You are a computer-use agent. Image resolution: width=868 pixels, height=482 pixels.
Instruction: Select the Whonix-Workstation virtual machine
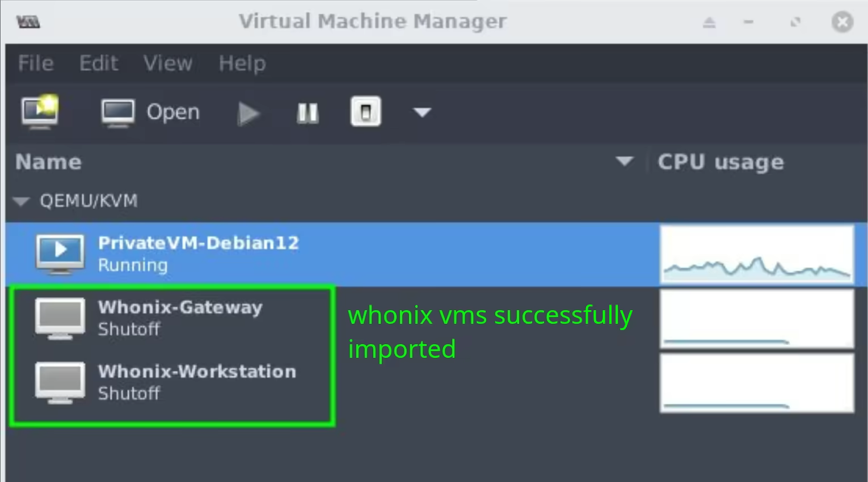[196, 382]
